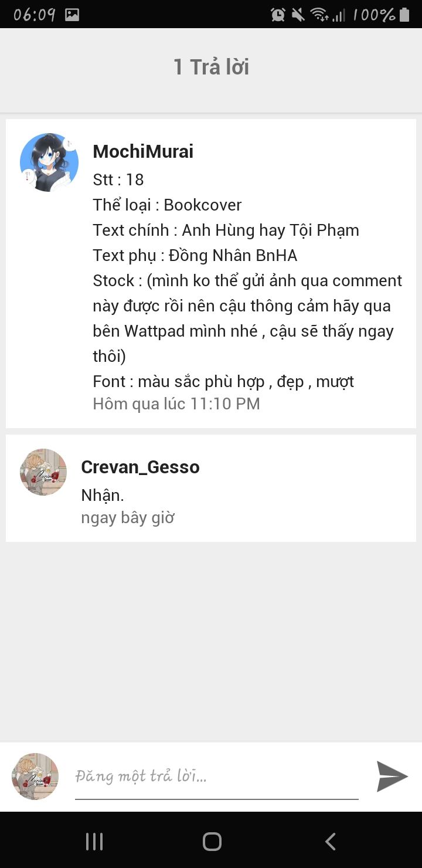
Task: Tap the Wi-Fi status bar icon
Action: point(319,15)
